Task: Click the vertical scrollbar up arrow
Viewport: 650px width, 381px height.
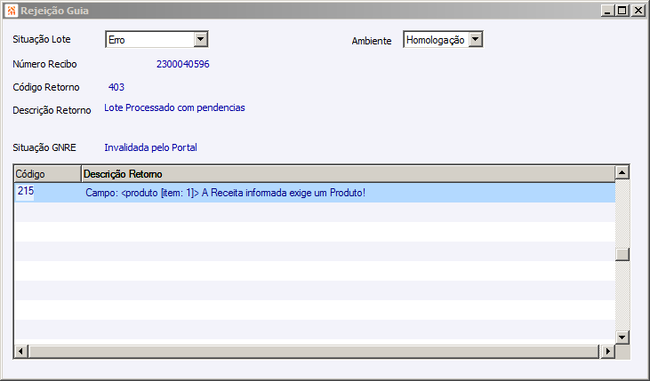Action: (x=622, y=172)
